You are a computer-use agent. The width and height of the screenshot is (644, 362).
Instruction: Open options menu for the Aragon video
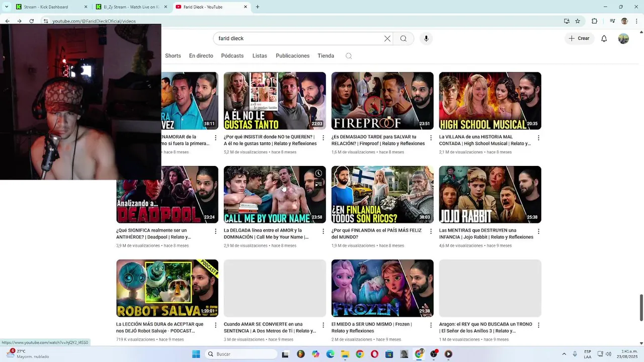[x=538, y=325]
